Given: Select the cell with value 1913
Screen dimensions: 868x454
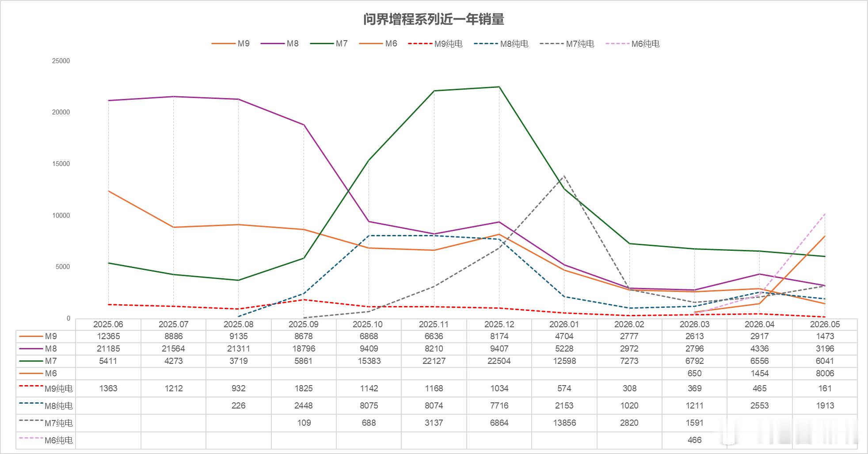Looking at the screenshot, I should (x=825, y=405).
